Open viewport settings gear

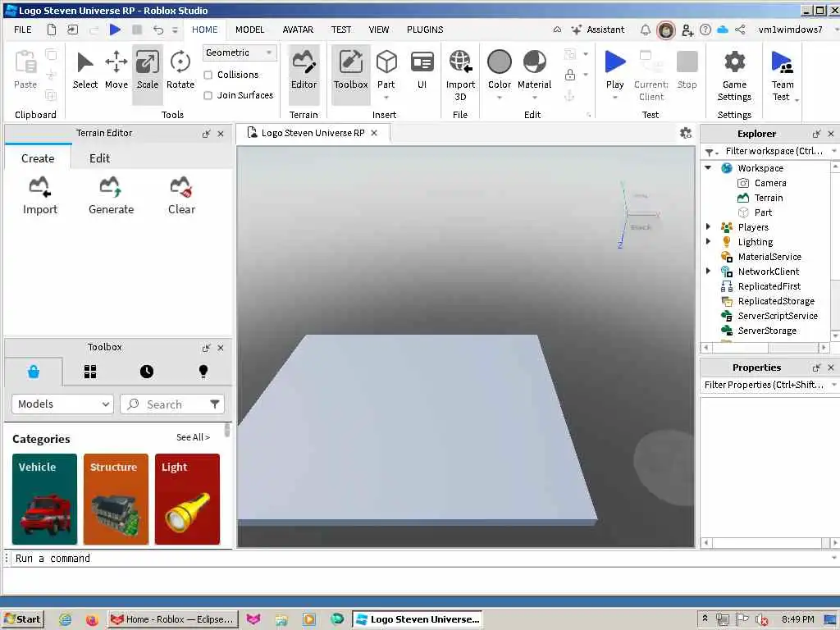click(685, 133)
